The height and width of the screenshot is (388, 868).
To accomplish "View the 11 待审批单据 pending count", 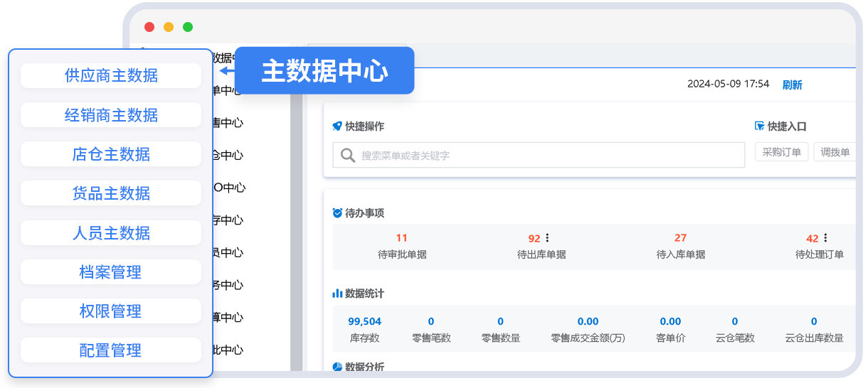I will pos(402,238).
